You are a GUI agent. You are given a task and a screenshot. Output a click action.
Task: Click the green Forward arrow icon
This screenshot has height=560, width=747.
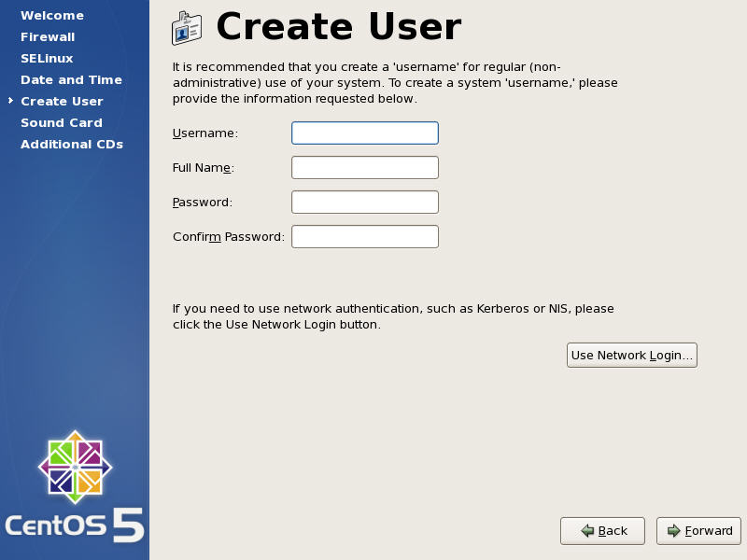click(x=673, y=530)
